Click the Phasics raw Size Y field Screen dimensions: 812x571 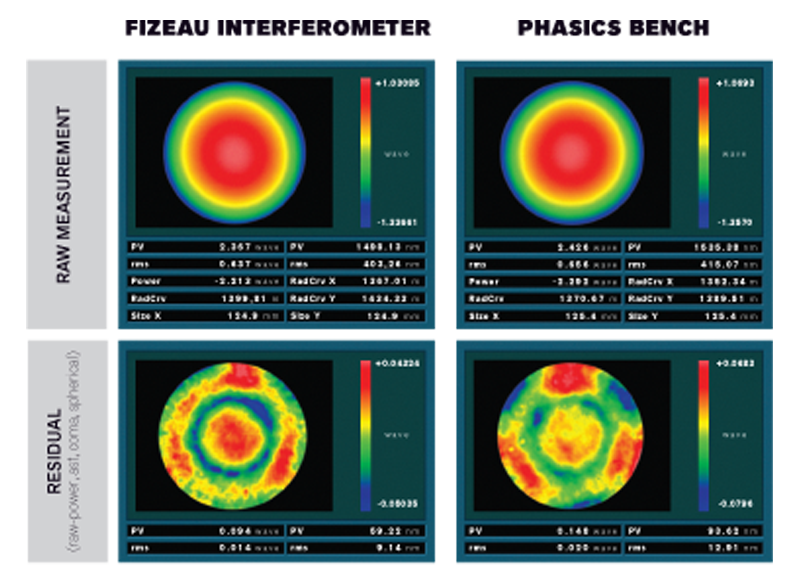click(x=694, y=316)
